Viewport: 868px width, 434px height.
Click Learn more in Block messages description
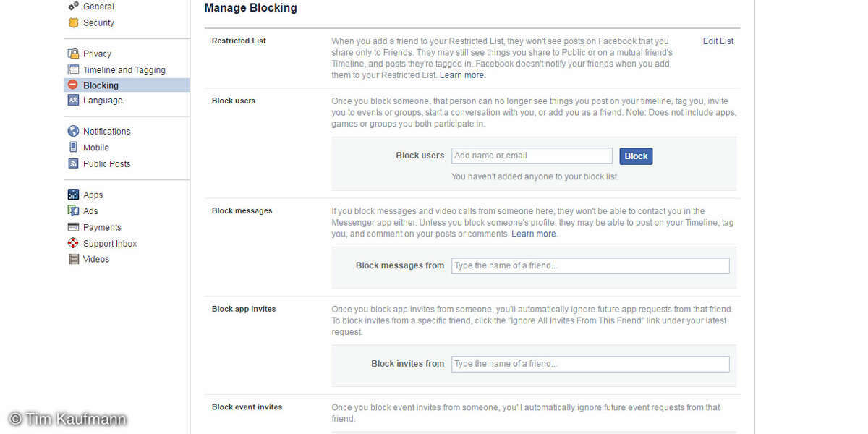tap(534, 234)
